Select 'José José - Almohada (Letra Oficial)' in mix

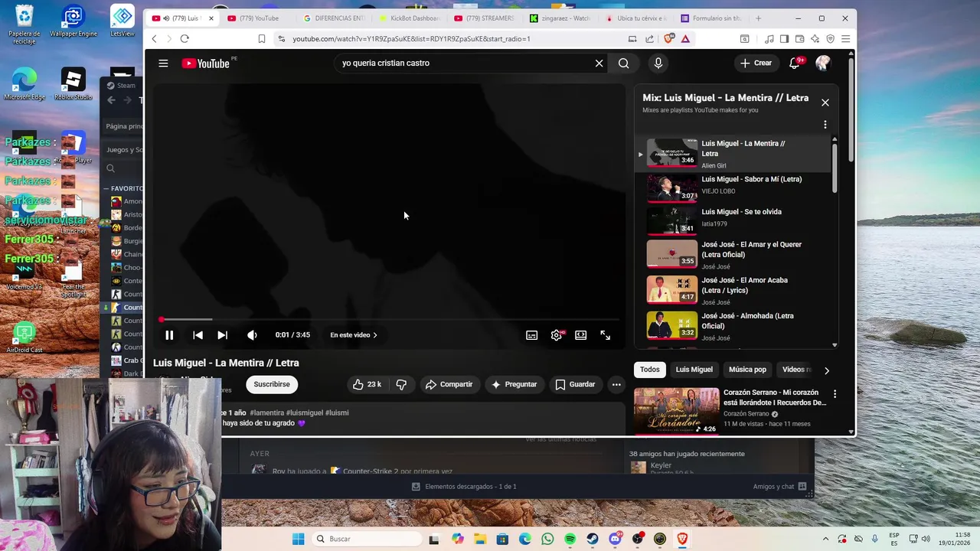click(731, 327)
